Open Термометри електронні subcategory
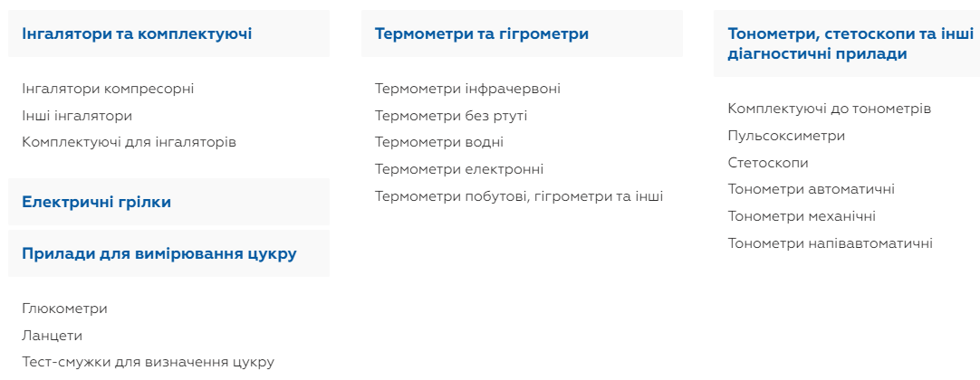The width and height of the screenshot is (980, 380). pos(459,169)
